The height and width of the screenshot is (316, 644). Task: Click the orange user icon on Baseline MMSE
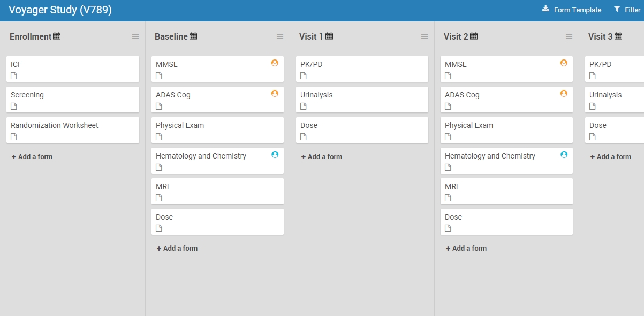coord(275,63)
